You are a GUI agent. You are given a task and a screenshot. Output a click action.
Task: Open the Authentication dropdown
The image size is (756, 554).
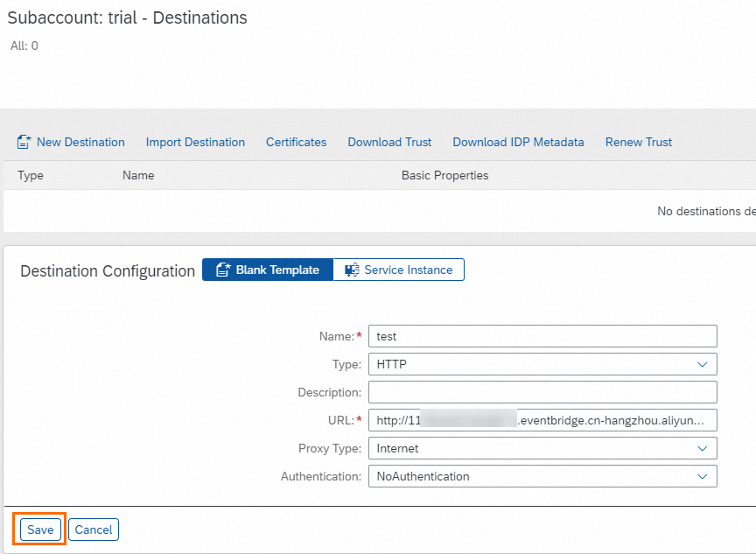tap(703, 476)
